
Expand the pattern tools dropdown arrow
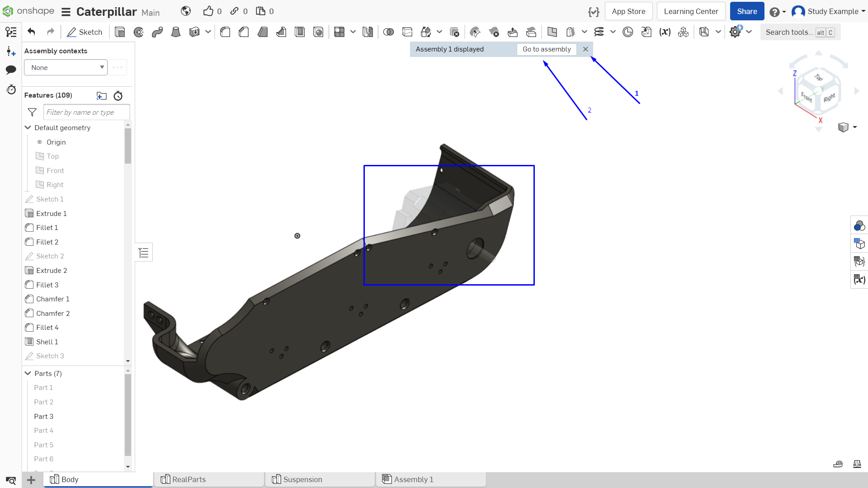tap(353, 32)
